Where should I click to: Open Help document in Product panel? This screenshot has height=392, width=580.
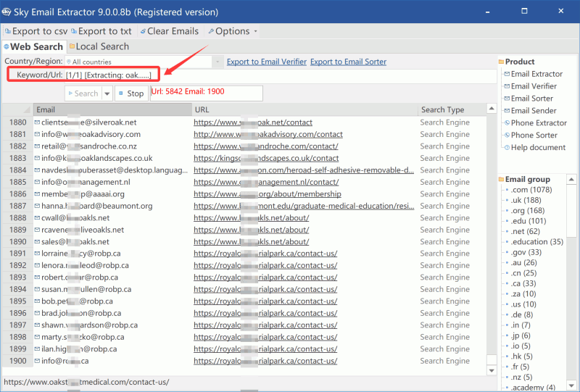[x=535, y=147]
